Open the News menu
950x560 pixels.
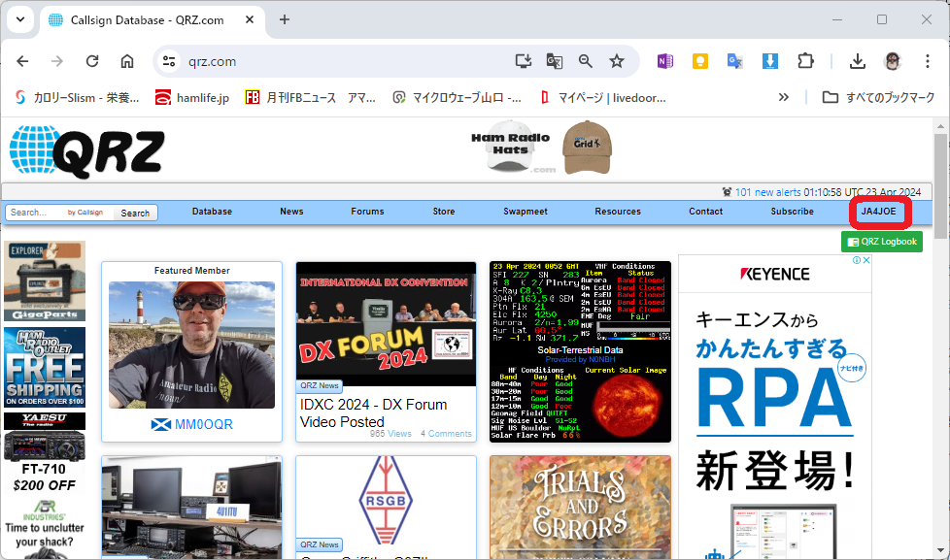tap(291, 212)
